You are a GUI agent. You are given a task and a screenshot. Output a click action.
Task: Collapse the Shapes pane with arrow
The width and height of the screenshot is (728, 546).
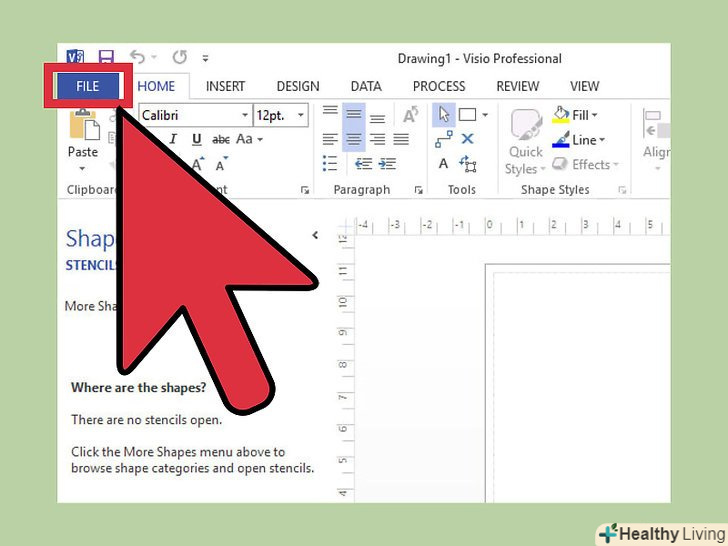tap(315, 235)
